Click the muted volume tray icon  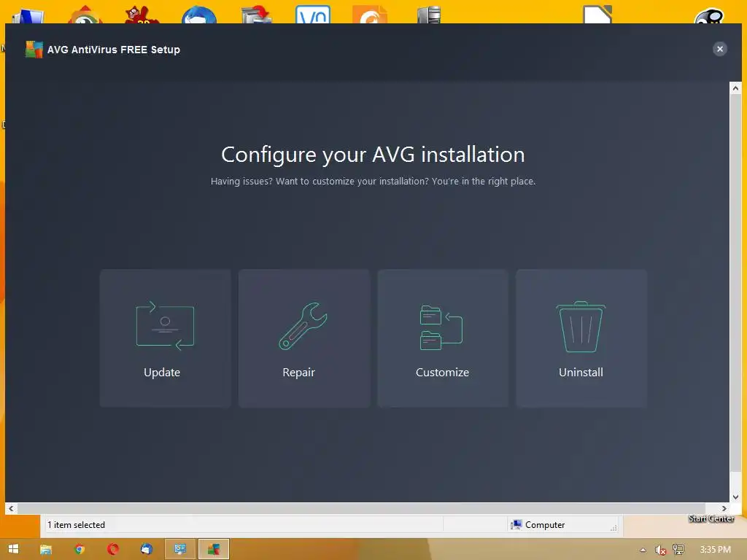(660, 550)
